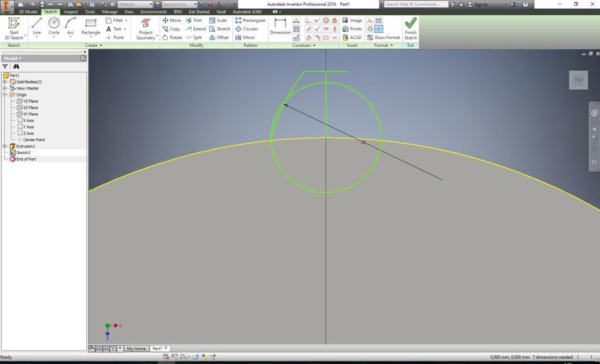Apply the Tangent constraint
600x364 pixels.
(x=309, y=38)
